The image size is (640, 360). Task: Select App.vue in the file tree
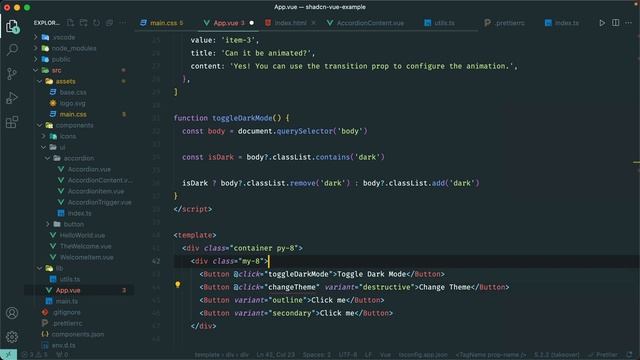[x=68, y=291]
